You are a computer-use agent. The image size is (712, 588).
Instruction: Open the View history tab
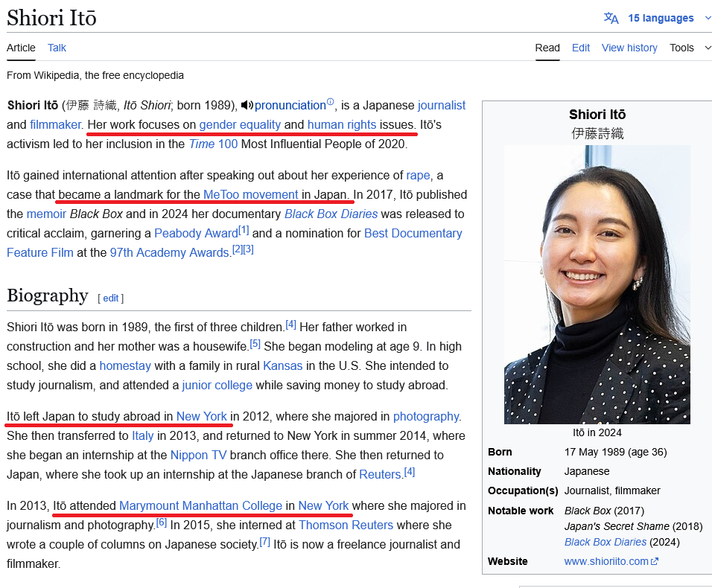[x=629, y=48]
